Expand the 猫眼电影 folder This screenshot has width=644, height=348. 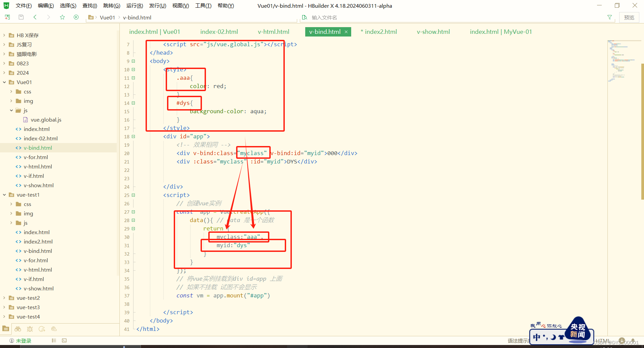point(4,54)
